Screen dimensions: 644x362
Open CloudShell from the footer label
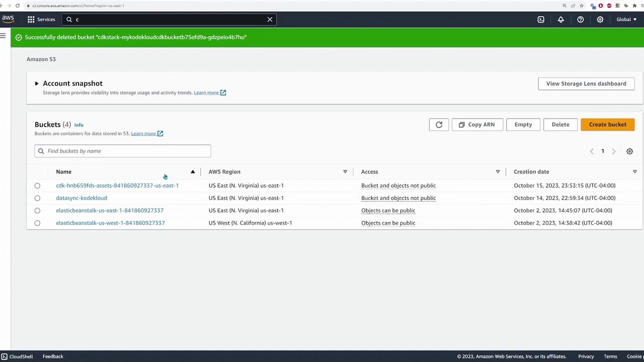[x=21, y=356]
